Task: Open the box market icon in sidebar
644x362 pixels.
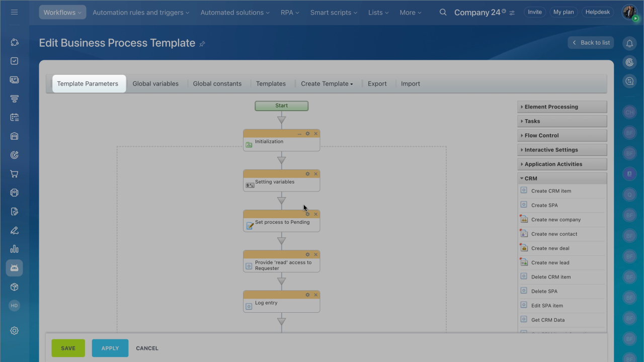Action: [14, 287]
